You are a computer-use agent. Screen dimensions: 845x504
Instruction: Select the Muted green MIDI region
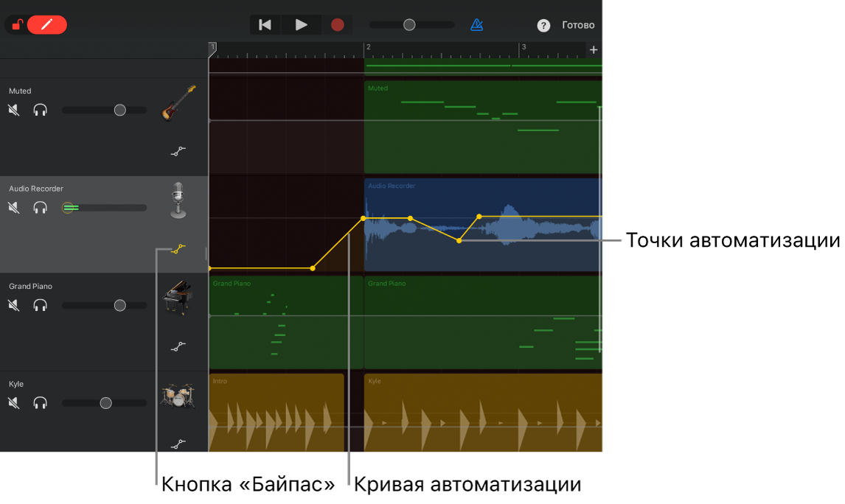483,127
